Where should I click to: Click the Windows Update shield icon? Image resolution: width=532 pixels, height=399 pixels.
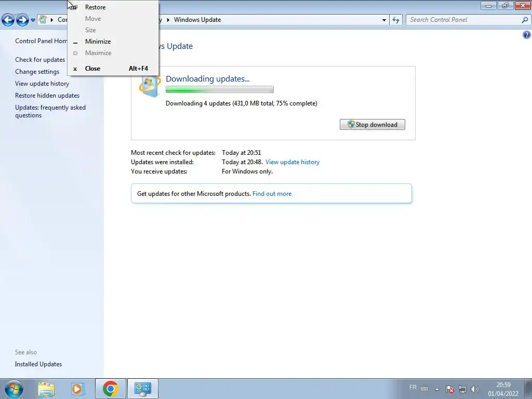(x=149, y=87)
